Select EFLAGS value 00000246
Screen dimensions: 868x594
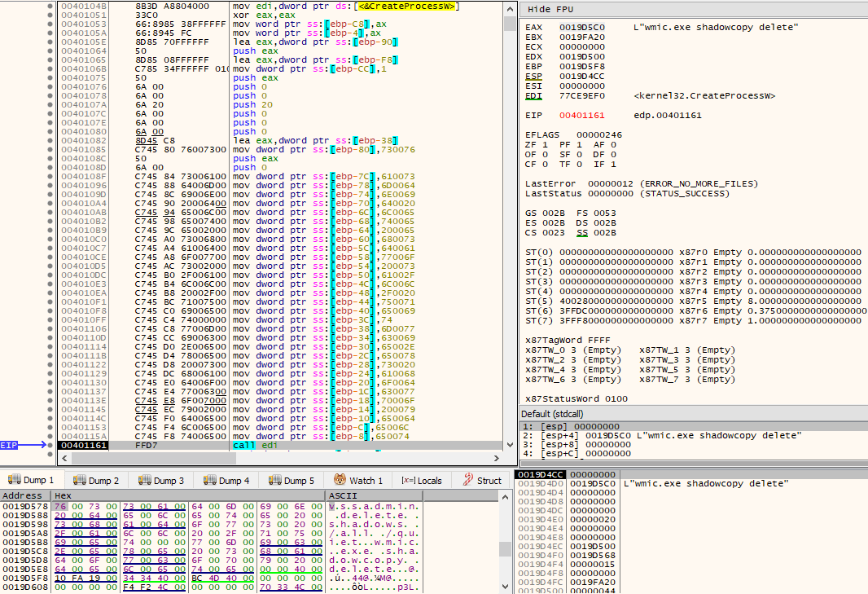point(599,134)
